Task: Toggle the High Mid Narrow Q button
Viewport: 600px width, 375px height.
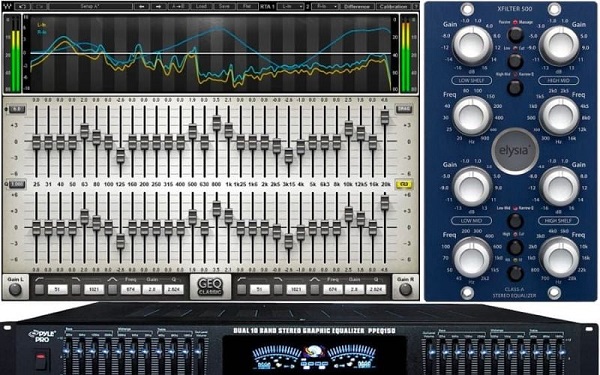Action: [x=515, y=87]
